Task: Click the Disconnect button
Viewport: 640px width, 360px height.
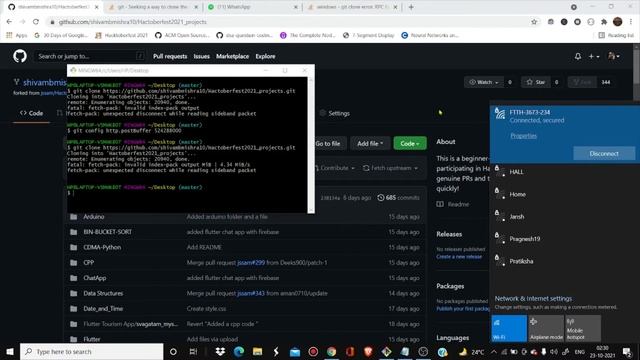Action: (604, 153)
